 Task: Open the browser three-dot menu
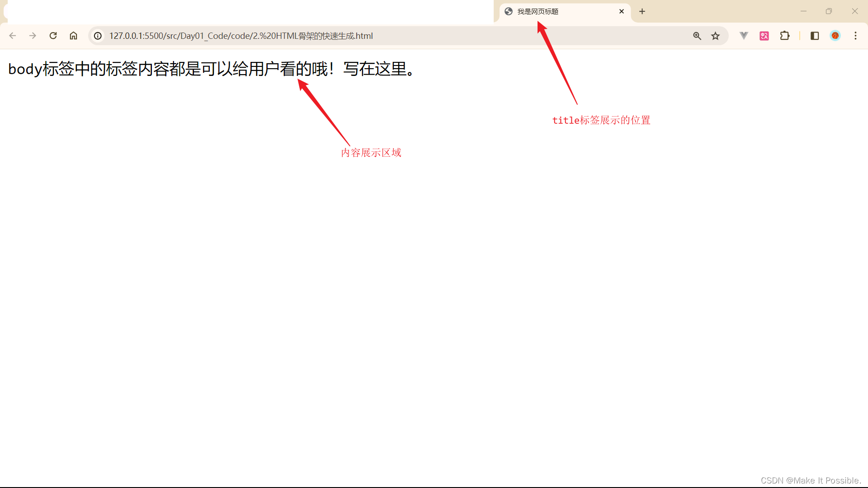[x=855, y=36]
